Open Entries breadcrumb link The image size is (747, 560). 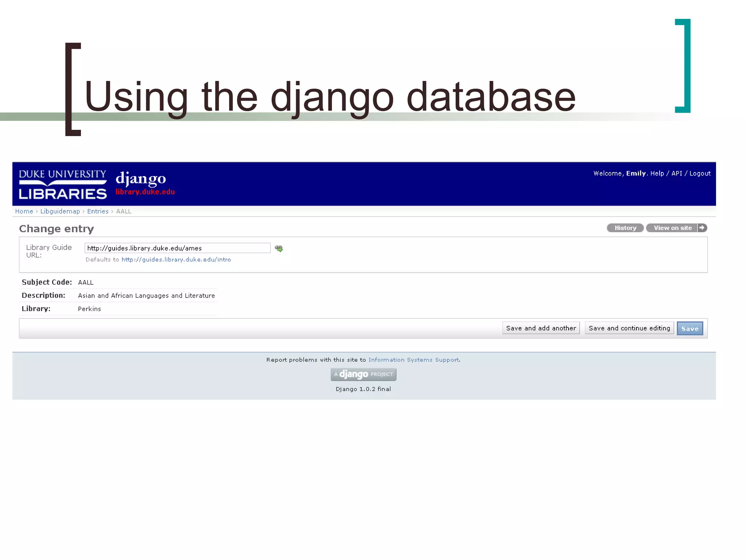(x=98, y=211)
